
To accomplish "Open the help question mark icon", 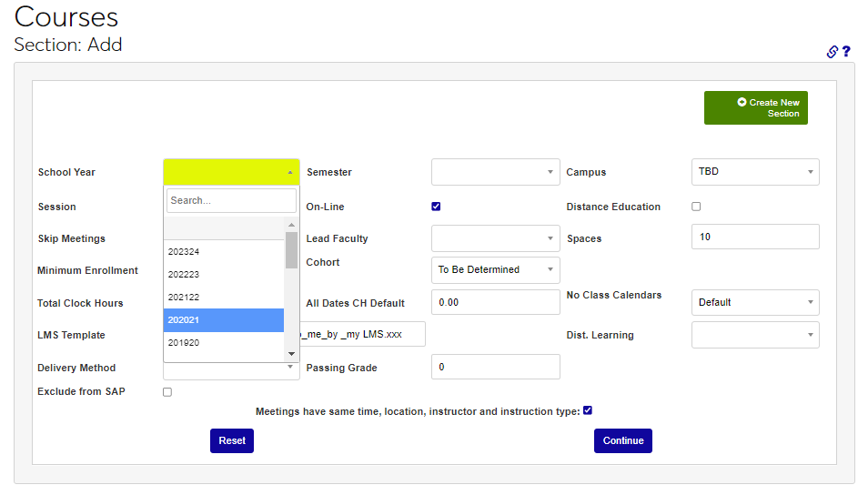I will click(x=846, y=52).
